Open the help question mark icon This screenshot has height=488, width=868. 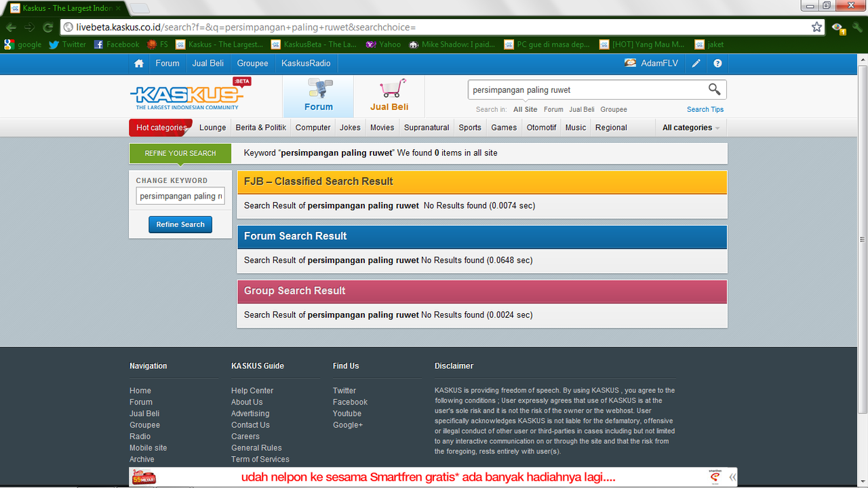[x=717, y=63]
